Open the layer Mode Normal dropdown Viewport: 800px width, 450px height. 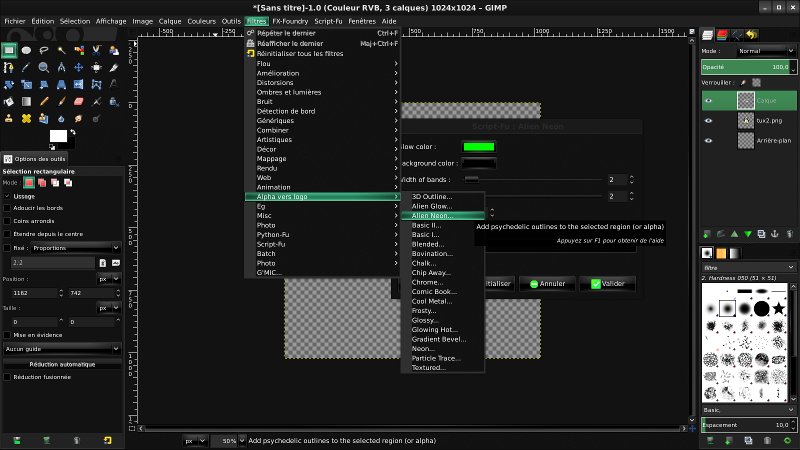click(765, 51)
